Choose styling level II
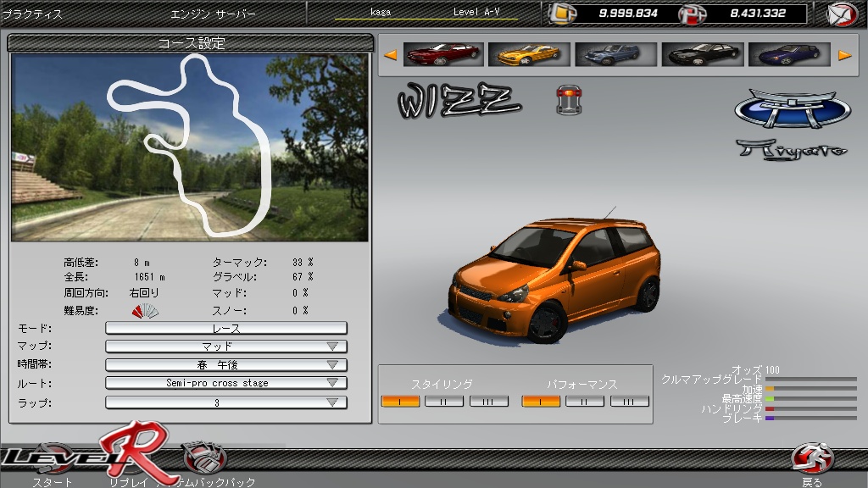Image resolution: width=868 pixels, height=488 pixels. coord(444,401)
